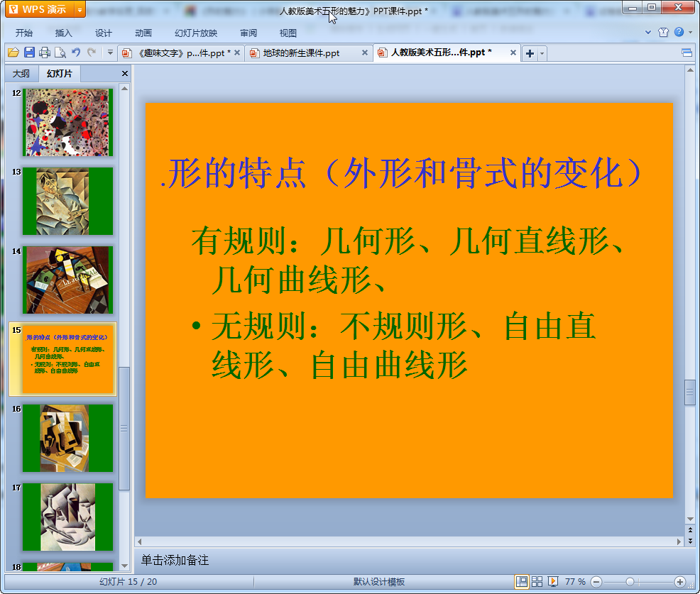
Task: Expand the WPS 演示 dropdown arrow
Action: 80,10
